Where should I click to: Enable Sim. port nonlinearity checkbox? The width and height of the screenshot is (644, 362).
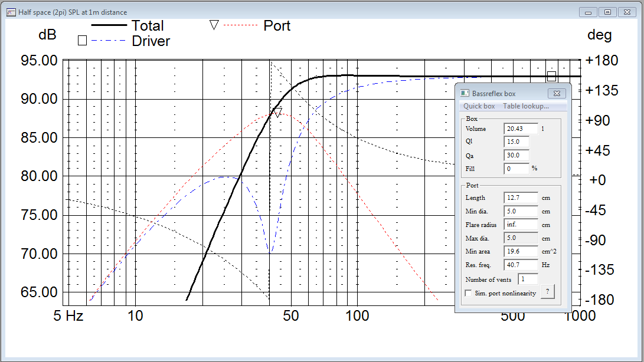click(x=468, y=293)
